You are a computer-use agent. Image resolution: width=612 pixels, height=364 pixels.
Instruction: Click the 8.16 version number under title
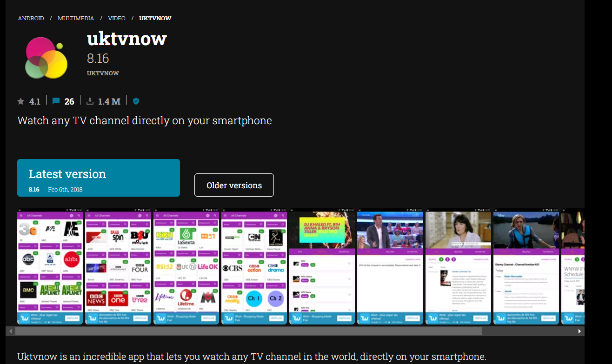tap(98, 58)
